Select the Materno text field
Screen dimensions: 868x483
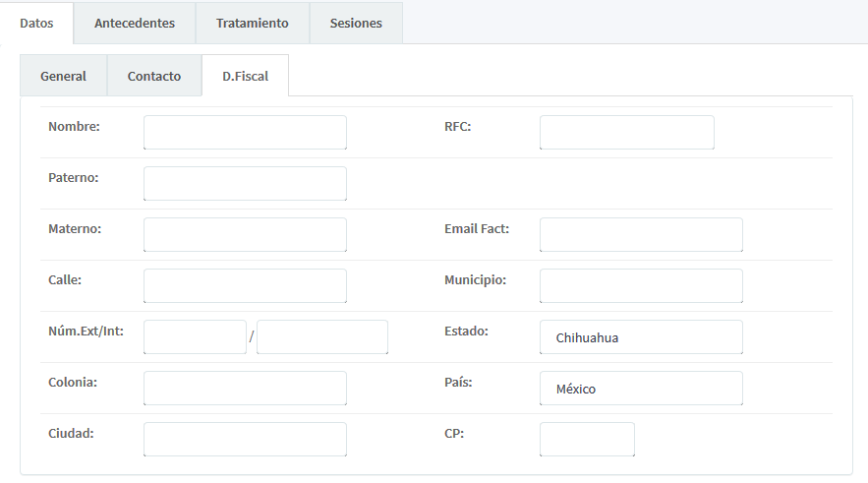point(245,234)
